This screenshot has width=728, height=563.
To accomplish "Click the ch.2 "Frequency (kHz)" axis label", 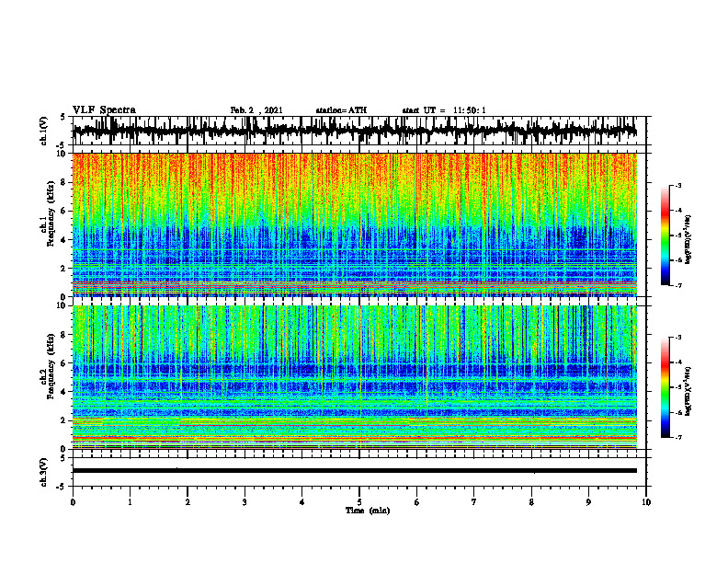I will [x=51, y=366].
